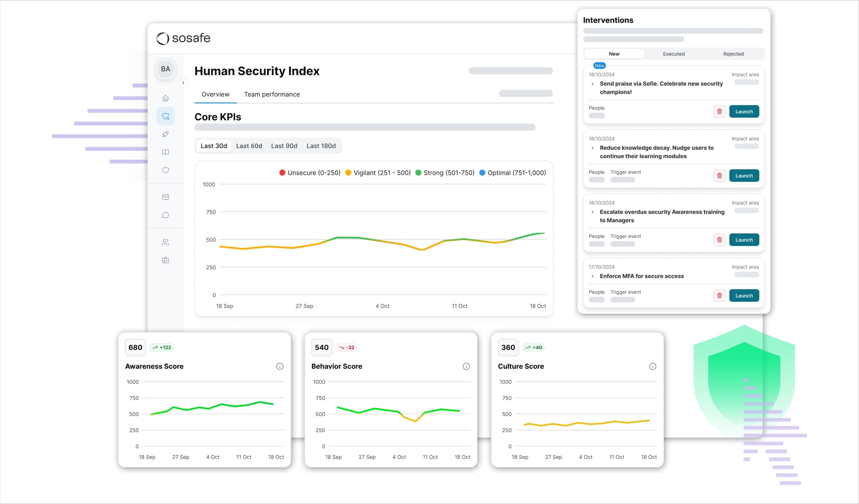Viewport: 859px width, 504px height.
Task: Launch the Escalate overdue training intervention
Action: click(744, 240)
